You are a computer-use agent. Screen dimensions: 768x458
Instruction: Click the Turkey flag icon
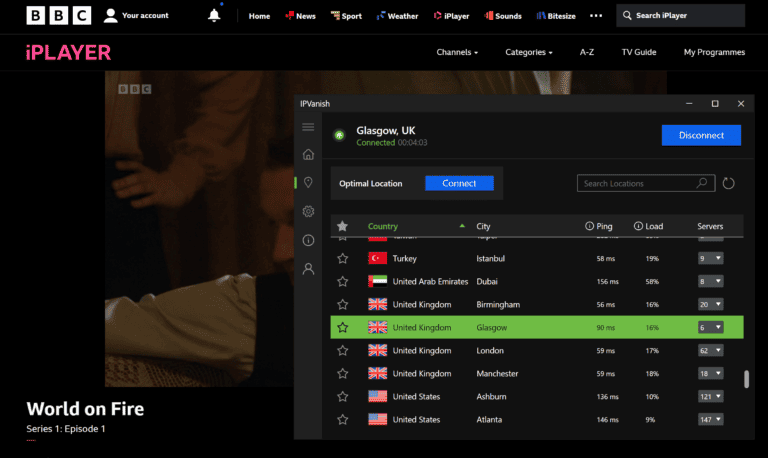(x=377, y=258)
